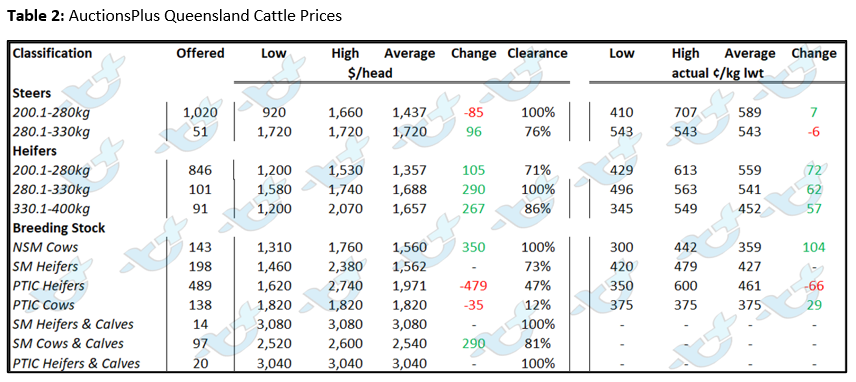Viewport: 856px width, 382px height.
Task: Click the $/head unit label
Action: [370, 73]
